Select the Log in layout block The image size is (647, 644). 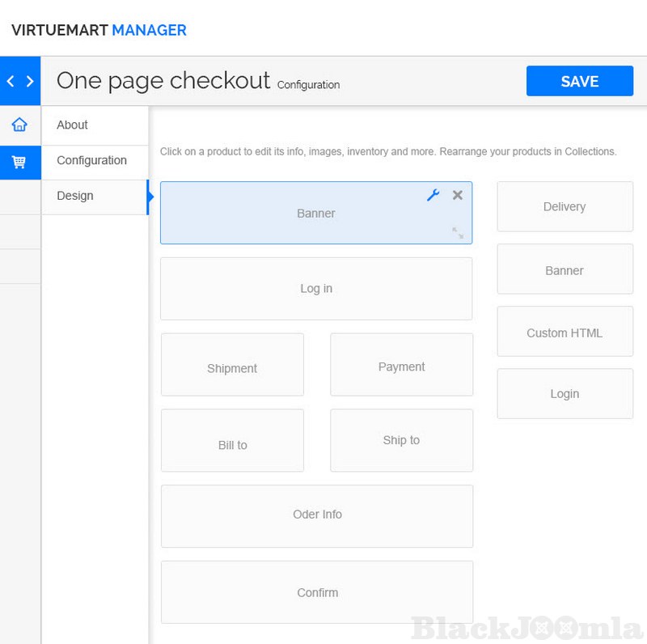click(x=316, y=289)
